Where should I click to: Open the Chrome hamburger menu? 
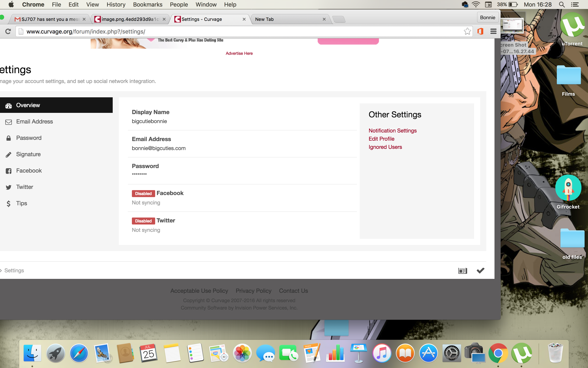click(x=493, y=31)
